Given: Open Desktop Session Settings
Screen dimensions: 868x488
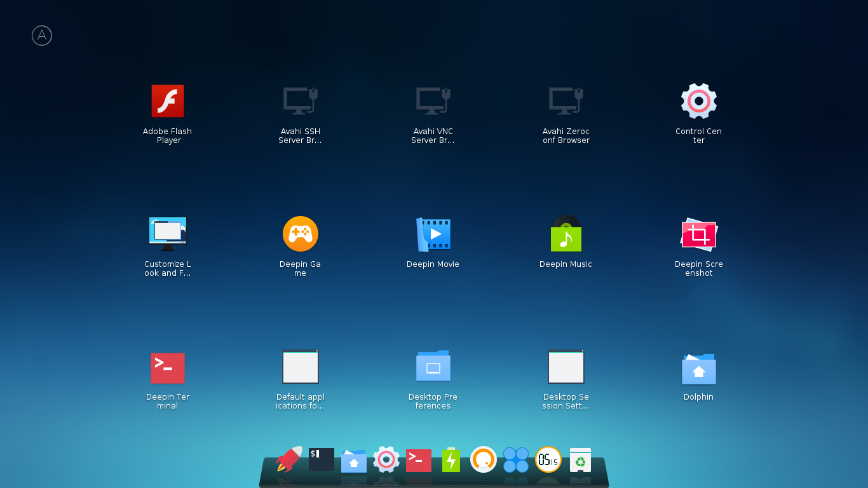Looking at the screenshot, I should point(566,367).
